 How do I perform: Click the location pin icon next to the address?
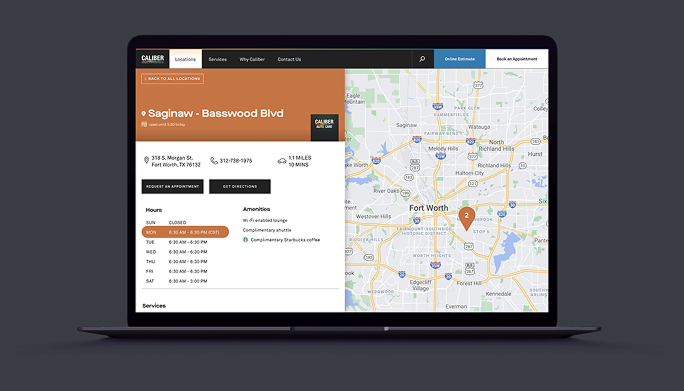[146, 161]
